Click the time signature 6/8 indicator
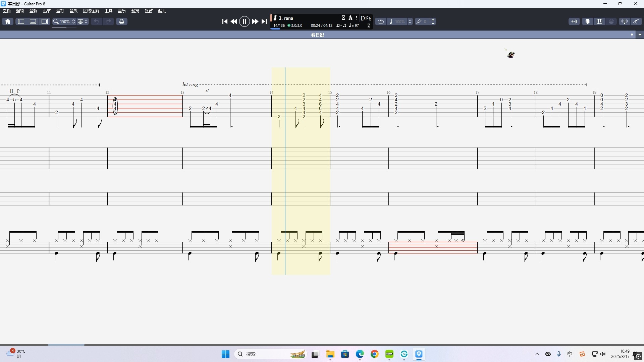The width and height of the screenshot is (644, 362). coord(369,25)
